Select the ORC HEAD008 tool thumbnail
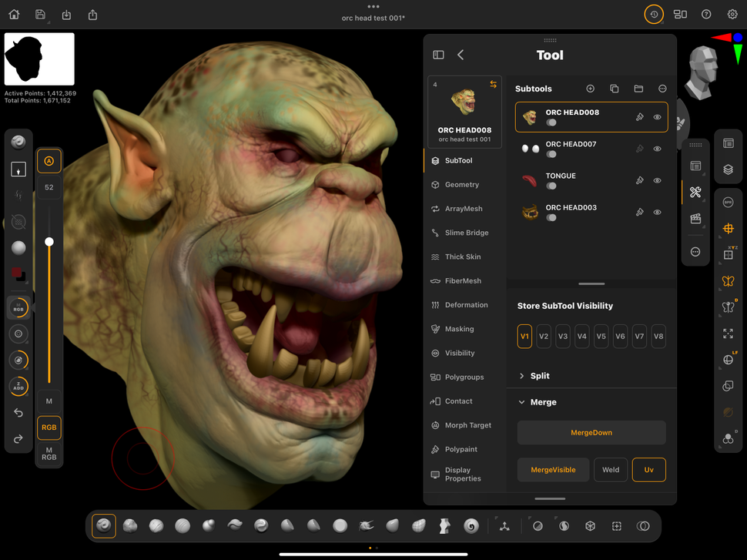Viewport: 747px width, 560px height. coord(464,101)
